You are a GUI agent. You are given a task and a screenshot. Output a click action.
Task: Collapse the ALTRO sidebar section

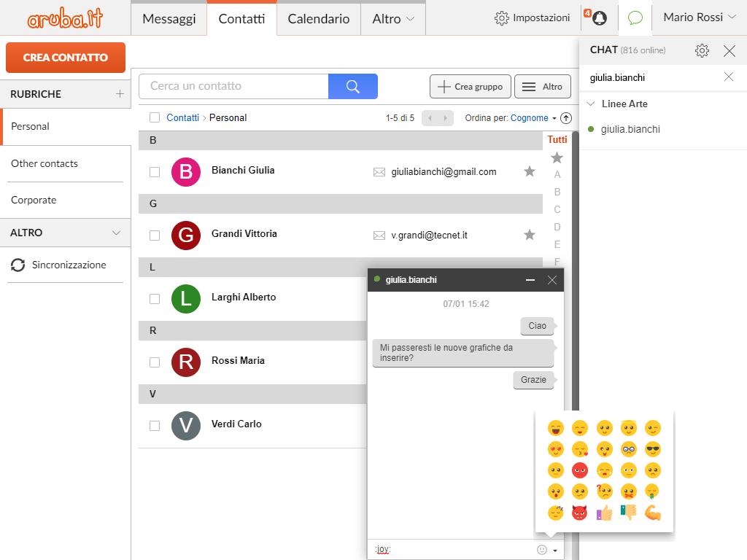(116, 233)
